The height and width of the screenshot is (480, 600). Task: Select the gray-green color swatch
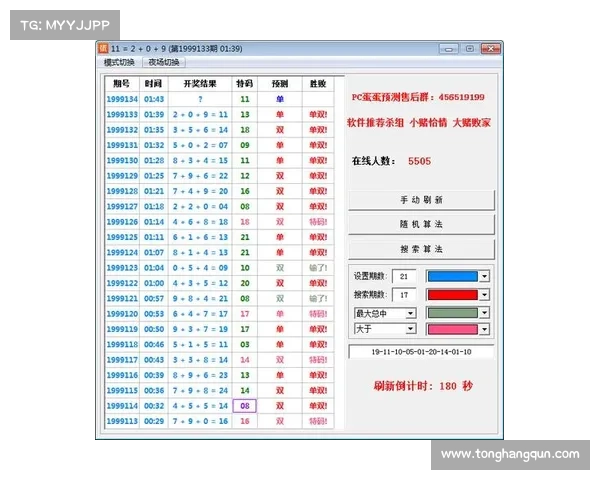(453, 313)
